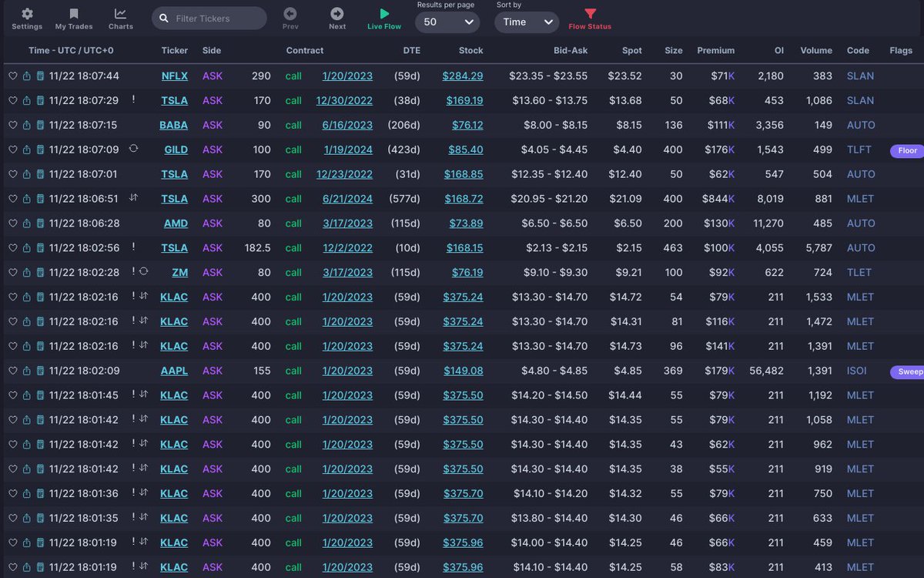
Task: Open the Charts view
Action: tap(121, 18)
